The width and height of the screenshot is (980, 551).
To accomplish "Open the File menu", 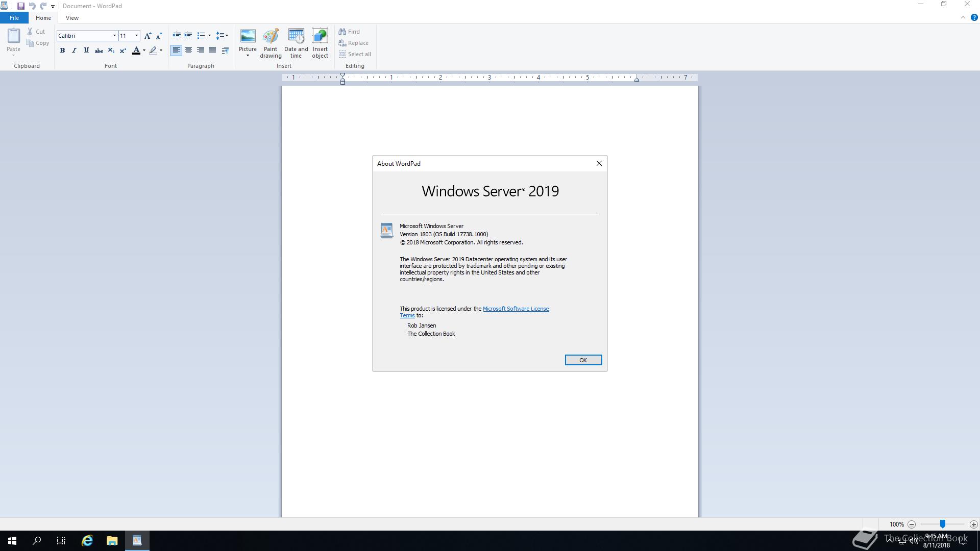I will (14, 18).
